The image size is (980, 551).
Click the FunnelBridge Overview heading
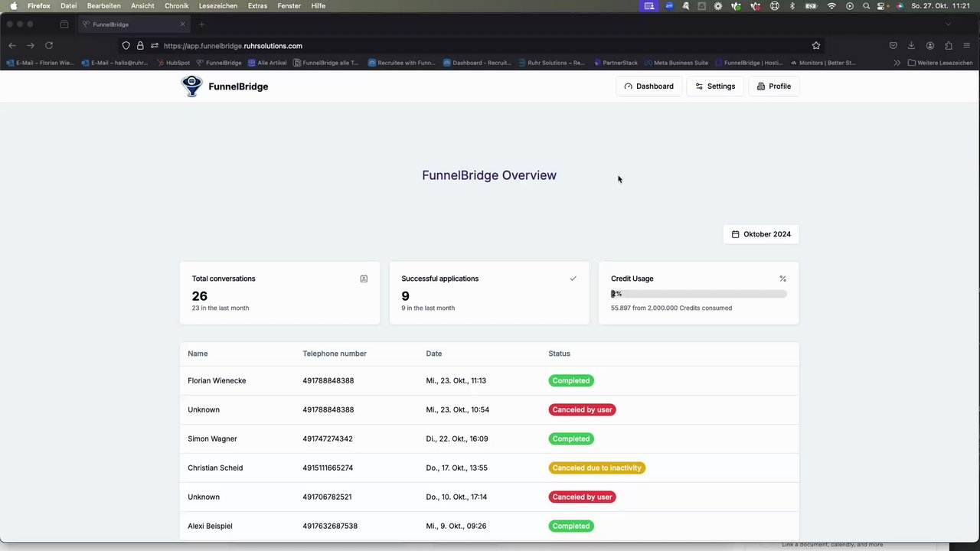(489, 175)
